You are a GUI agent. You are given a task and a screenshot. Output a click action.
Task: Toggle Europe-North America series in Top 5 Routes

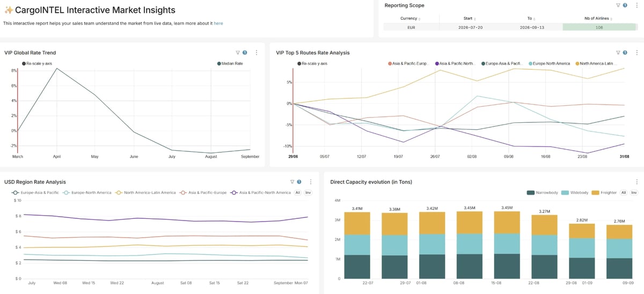[549, 63]
